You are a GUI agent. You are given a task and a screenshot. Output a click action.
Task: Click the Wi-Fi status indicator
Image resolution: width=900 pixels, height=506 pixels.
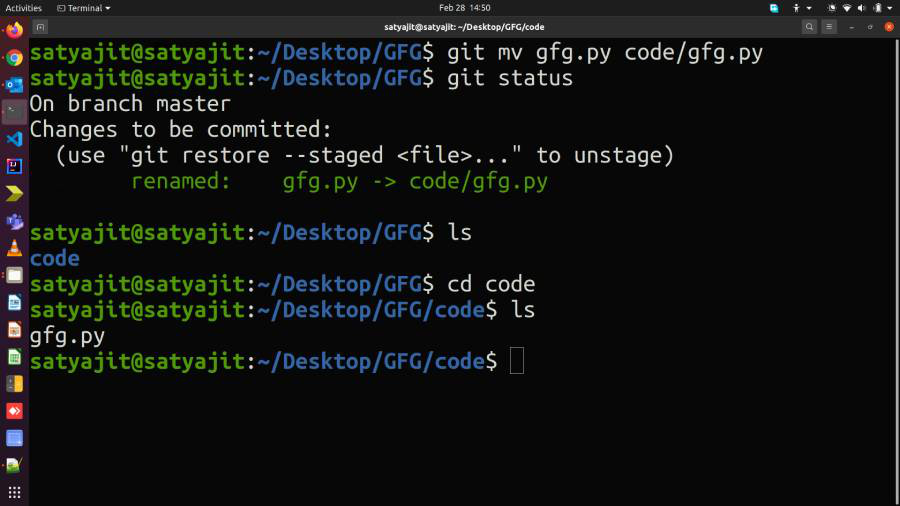tap(847, 8)
